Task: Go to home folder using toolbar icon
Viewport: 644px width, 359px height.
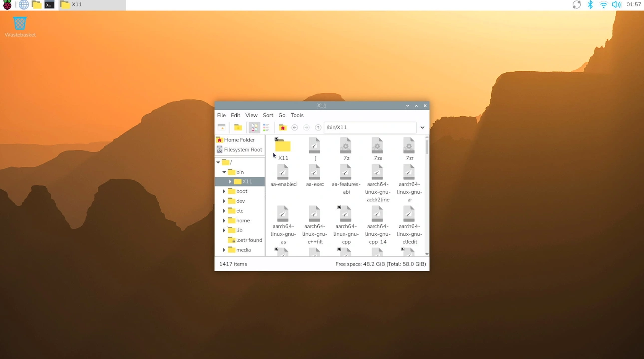Action: point(283,128)
